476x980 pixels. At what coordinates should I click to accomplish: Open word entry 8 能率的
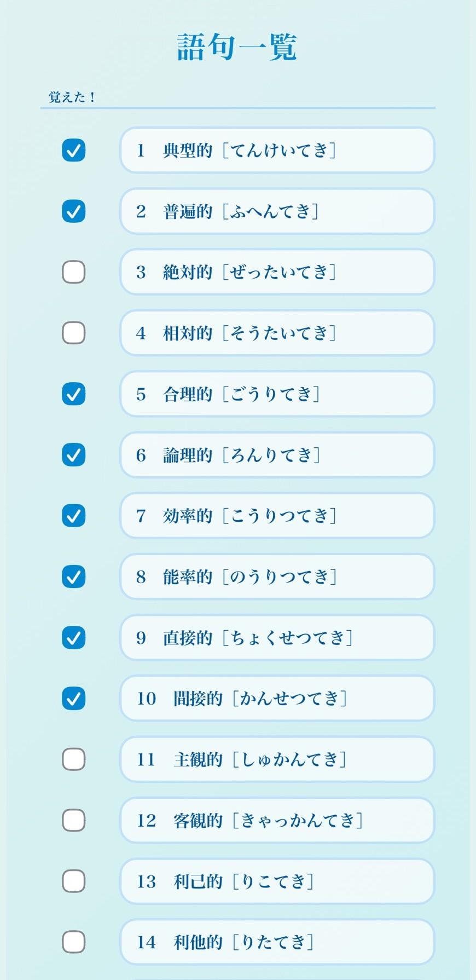click(x=277, y=577)
